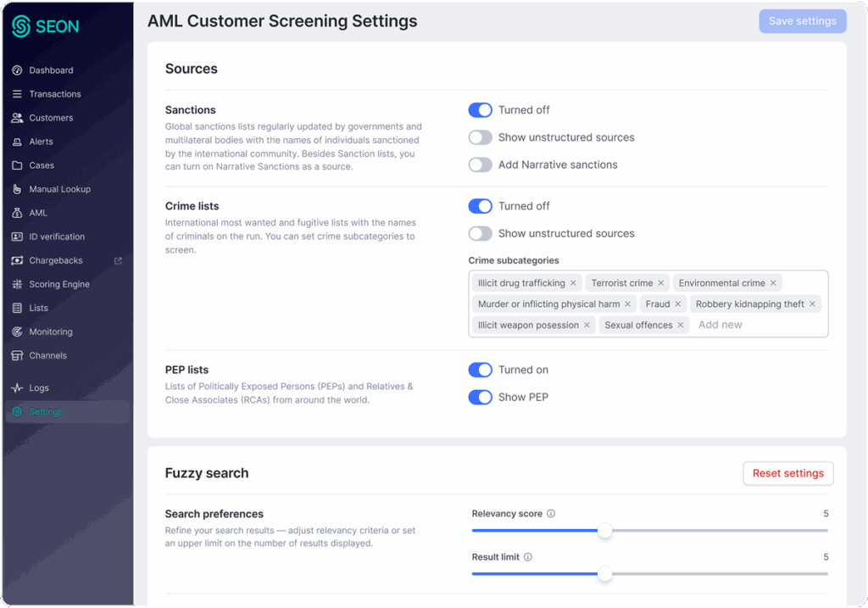Click the Relevancy score slider handle
Image resolution: width=868 pixels, height=608 pixels.
point(605,531)
